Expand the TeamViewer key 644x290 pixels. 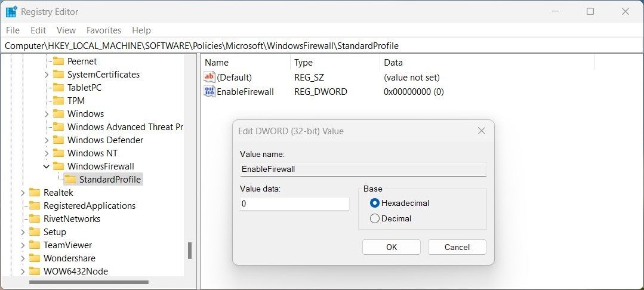pyautogui.click(x=23, y=246)
